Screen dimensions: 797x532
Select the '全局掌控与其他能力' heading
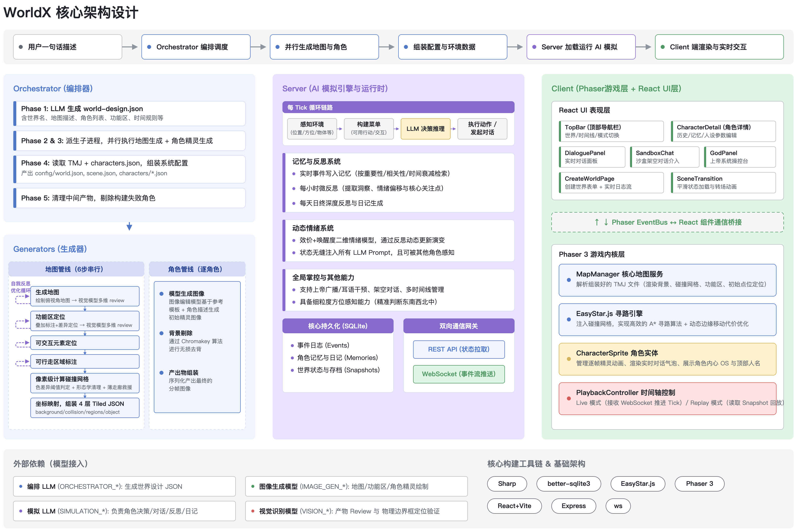[x=323, y=277]
